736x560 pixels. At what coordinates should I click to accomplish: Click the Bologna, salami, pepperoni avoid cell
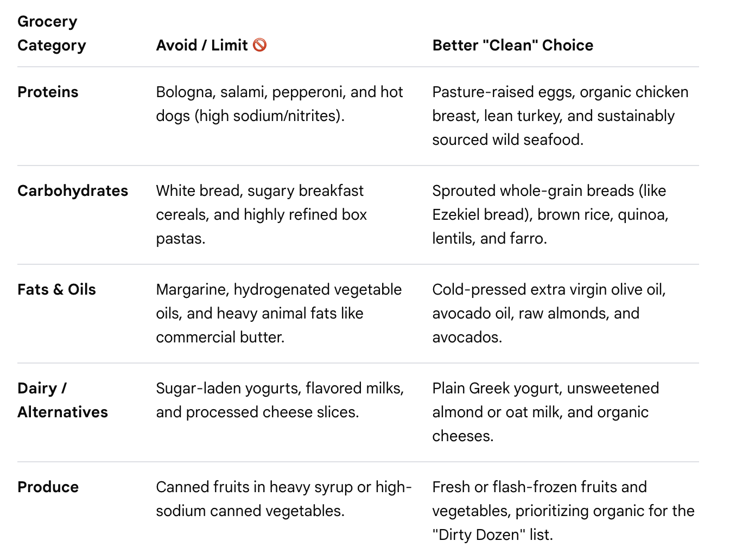[280, 104]
